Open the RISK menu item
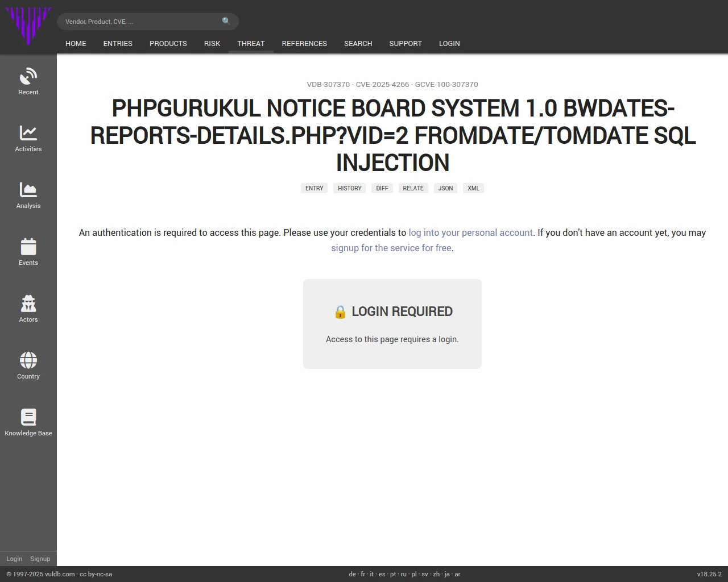Screen dimensions: 728x582 click(212, 43)
